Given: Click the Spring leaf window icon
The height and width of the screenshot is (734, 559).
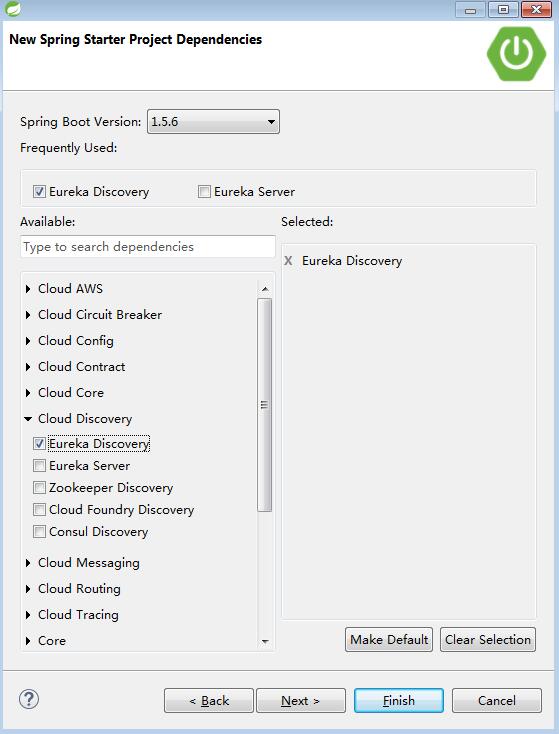Looking at the screenshot, I should tap(13, 9).
